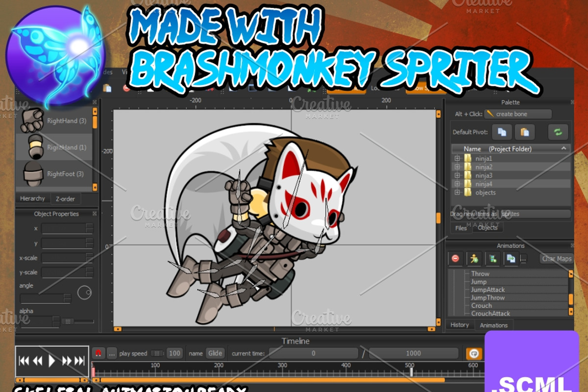The width and height of the screenshot is (588, 392).
Task: Click the alpha slider
Action: [x=77, y=321]
